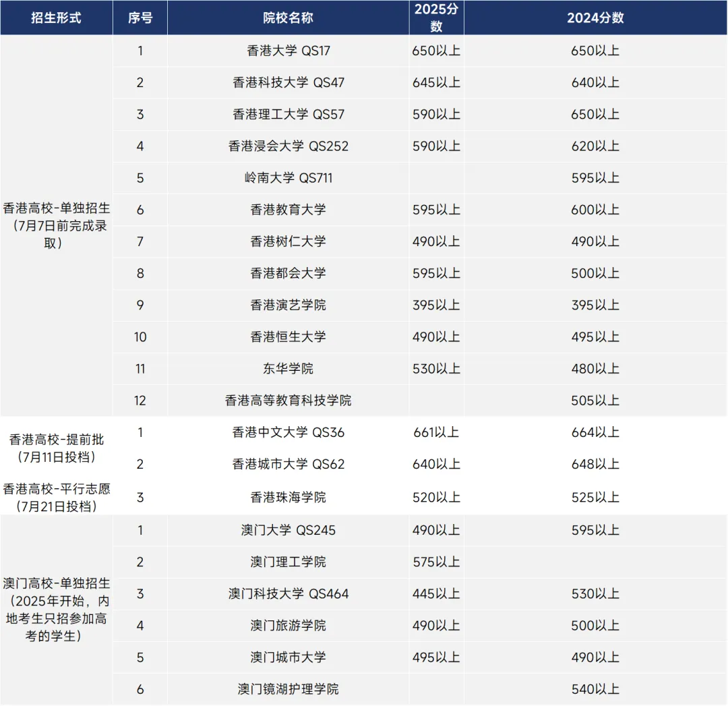This screenshot has width=728, height=706.
Task: Select the 香港教育大学 cell
Action: [289, 210]
